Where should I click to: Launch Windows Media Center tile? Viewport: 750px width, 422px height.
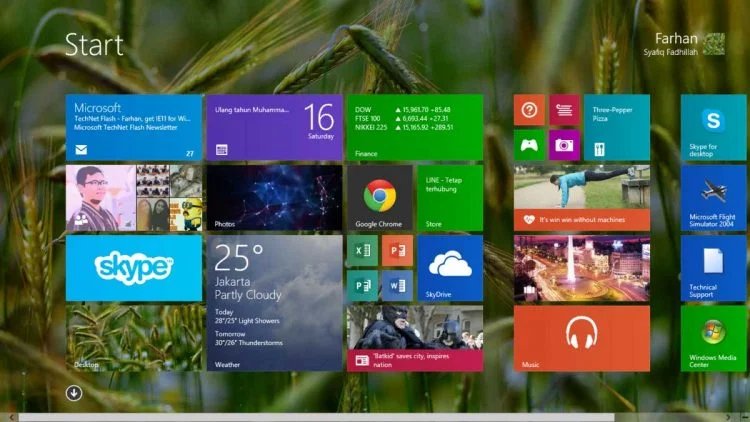[713, 338]
